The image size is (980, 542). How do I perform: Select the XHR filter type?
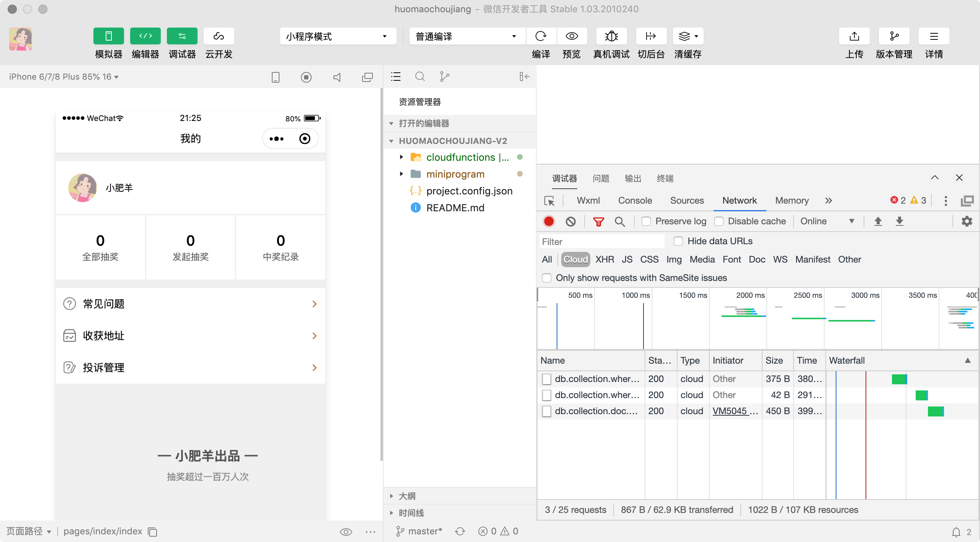tap(604, 260)
